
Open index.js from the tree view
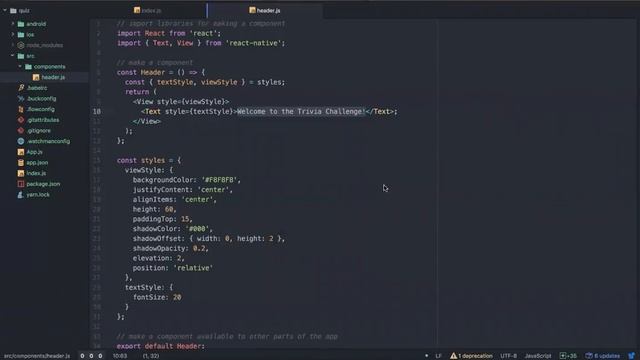coord(36,173)
